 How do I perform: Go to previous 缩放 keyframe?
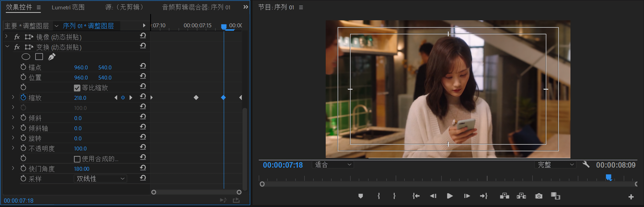[x=116, y=98]
